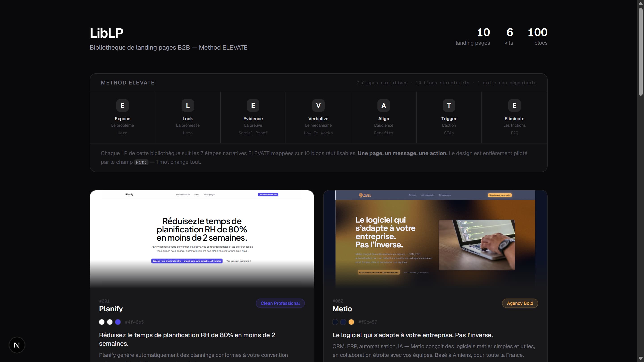
Task: Click the Metio card title
Action: click(x=342, y=309)
